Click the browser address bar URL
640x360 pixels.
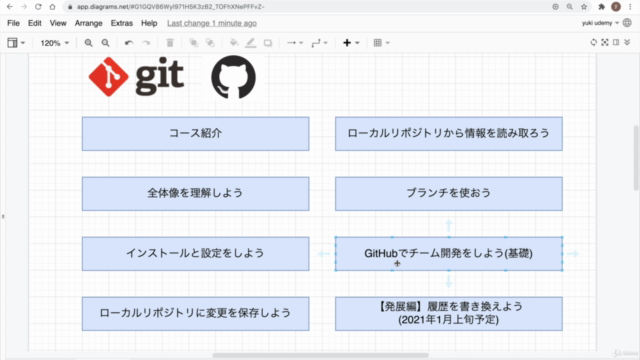click(x=171, y=7)
